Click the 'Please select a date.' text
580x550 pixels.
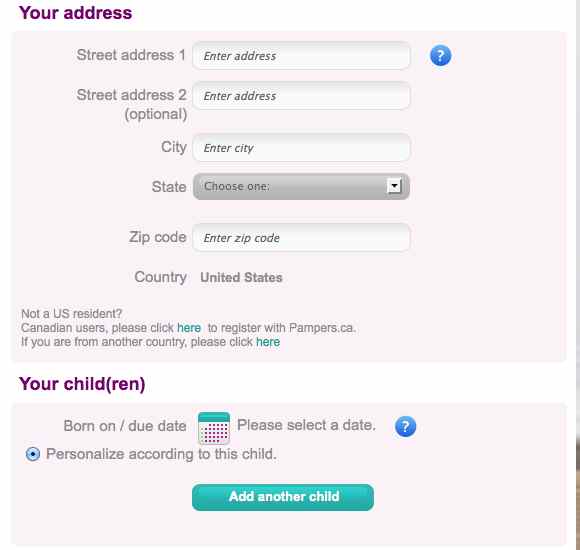click(306, 425)
